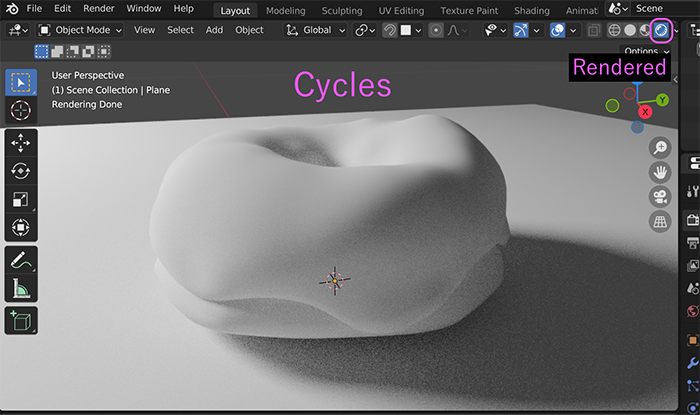
Task: Open the File menu
Action: 34,8
